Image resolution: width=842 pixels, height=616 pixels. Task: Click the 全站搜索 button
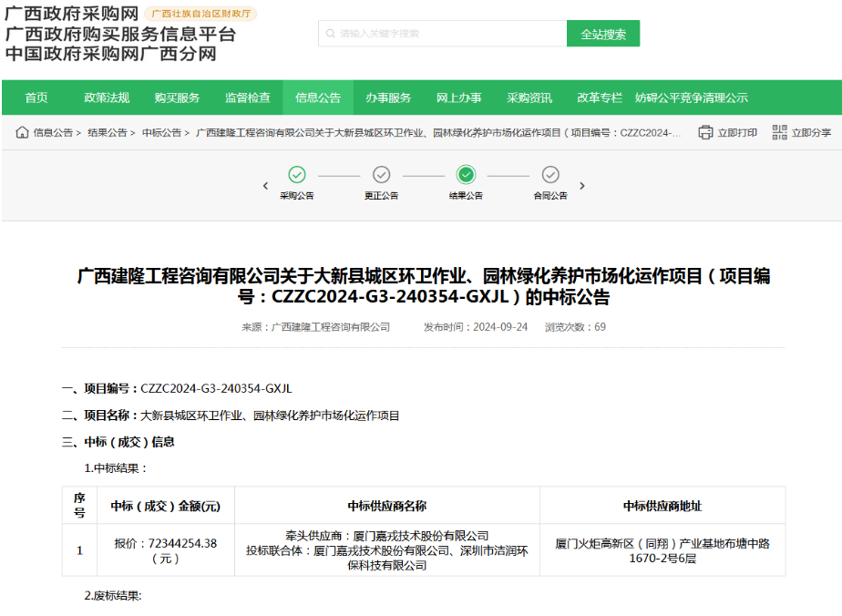[x=603, y=34]
